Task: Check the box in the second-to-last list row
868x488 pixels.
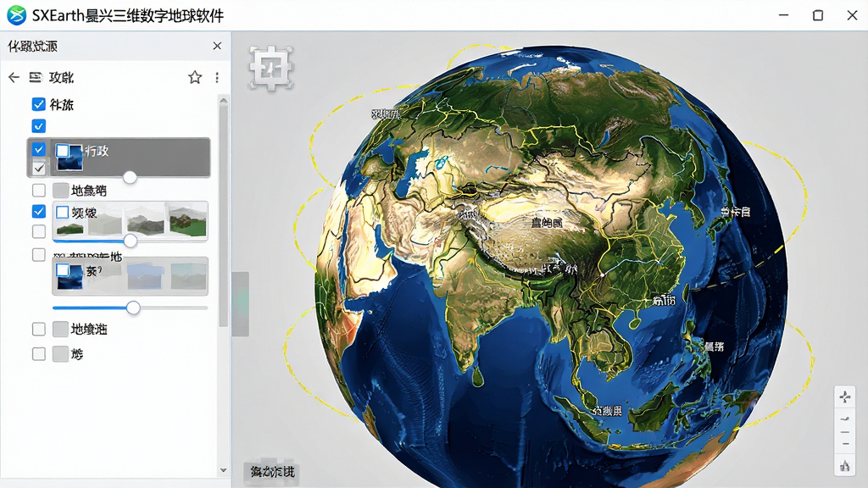Action: [x=39, y=330]
